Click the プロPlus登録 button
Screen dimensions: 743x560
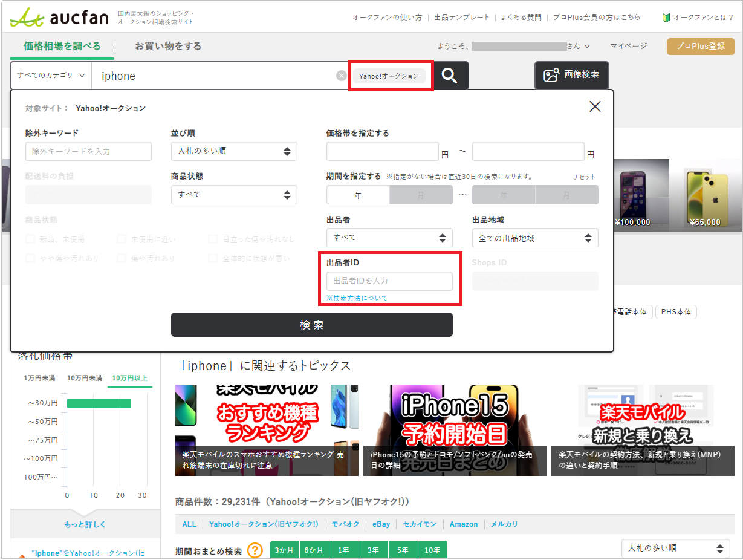click(x=701, y=46)
